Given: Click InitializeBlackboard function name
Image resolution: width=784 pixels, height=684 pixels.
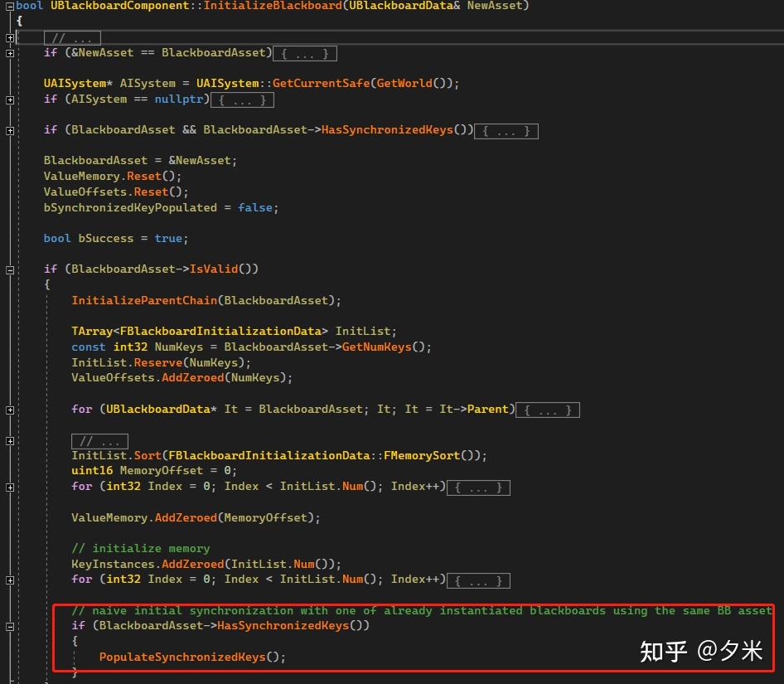Looking at the screenshot, I should [273, 6].
